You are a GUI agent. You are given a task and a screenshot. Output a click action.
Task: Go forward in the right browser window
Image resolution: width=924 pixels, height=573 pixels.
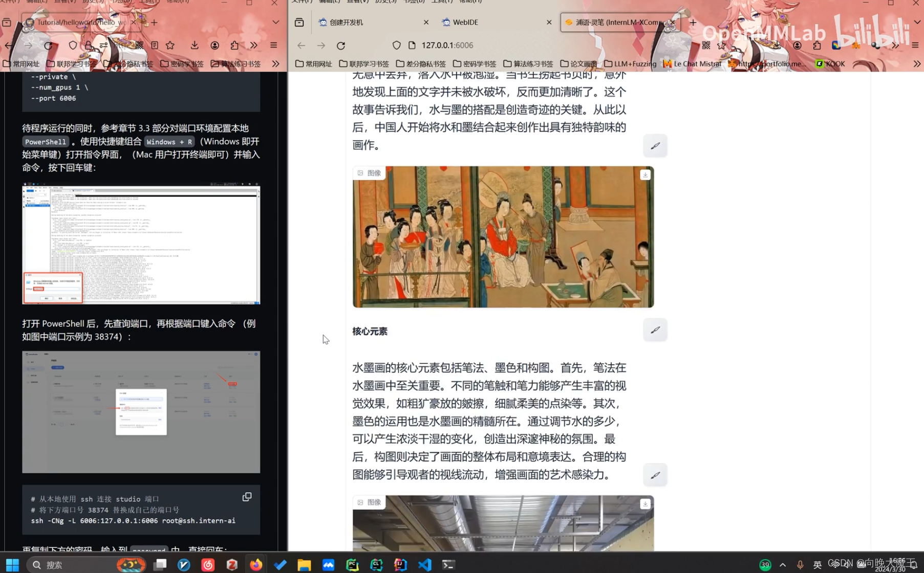321,46
